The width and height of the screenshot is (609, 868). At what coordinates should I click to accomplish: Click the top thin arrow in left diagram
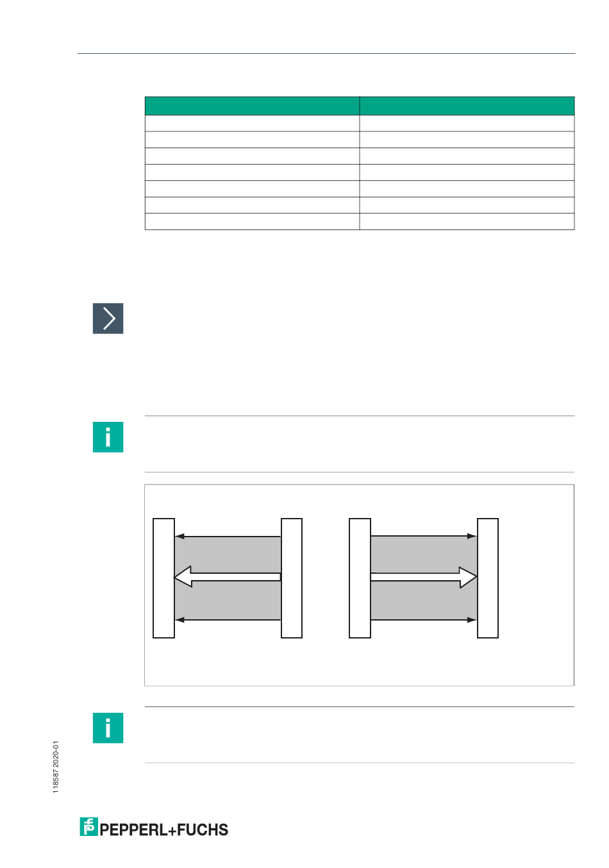coord(228,536)
